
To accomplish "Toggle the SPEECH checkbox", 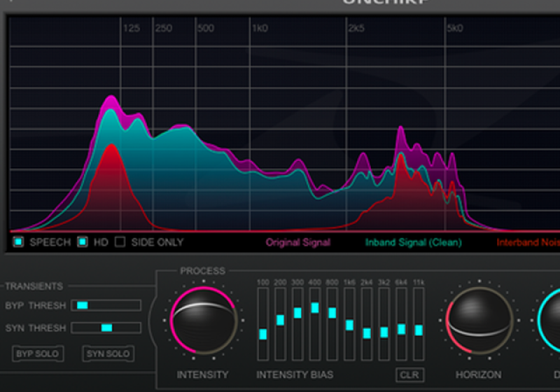I will tap(19, 242).
